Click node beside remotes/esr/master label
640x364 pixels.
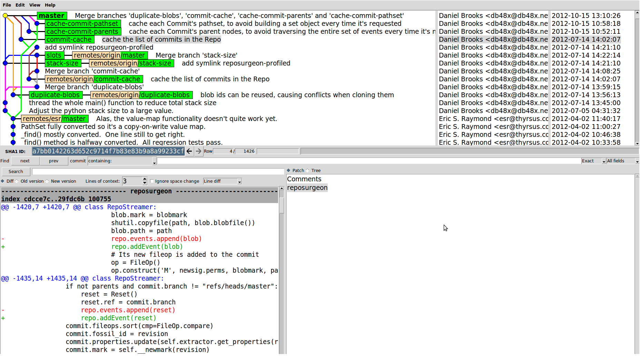[13, 119]
